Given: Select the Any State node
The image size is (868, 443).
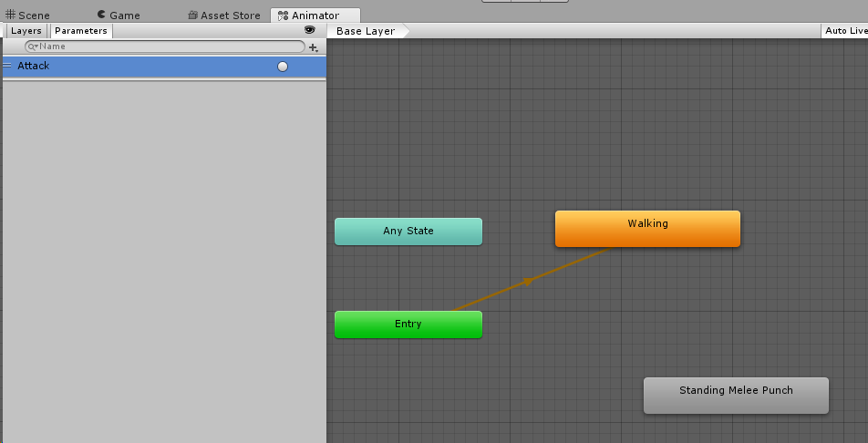Looking at the screenshot, I should (408, 231).
